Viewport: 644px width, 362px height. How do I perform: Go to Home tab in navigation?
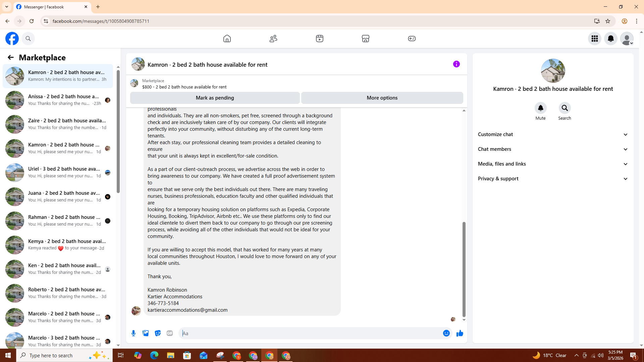click(227, 39)
